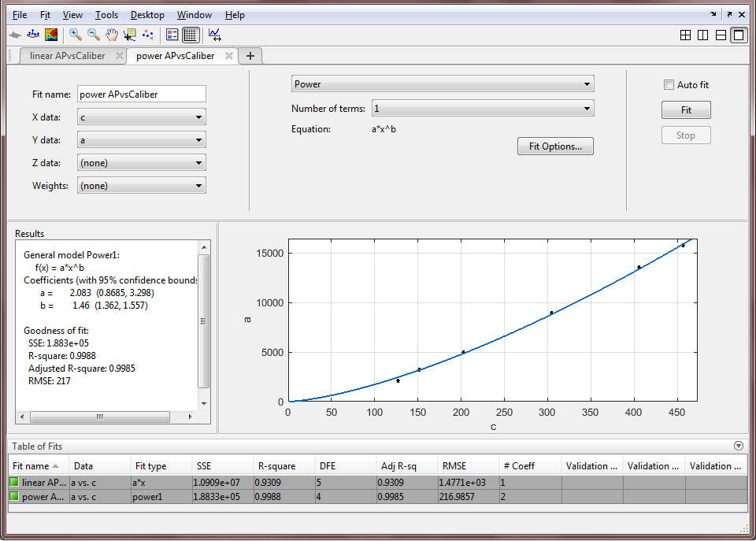Select the Exclude Outliers tool
756x541 pixels.
148,35
